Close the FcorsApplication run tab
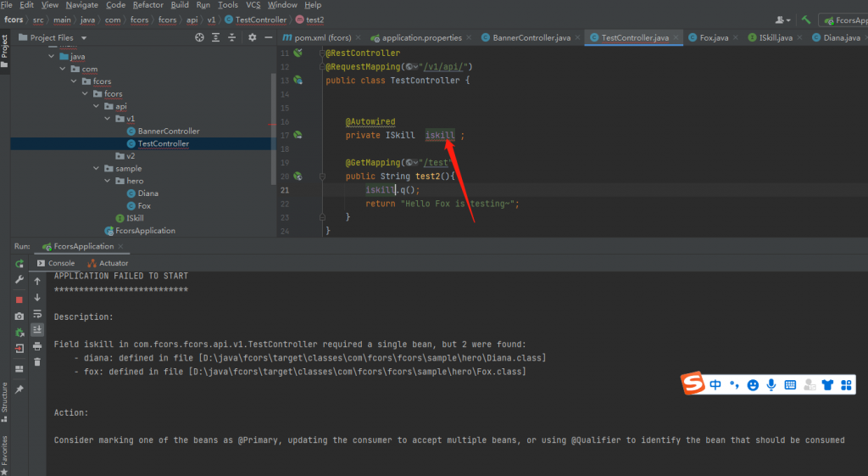The height and width of the screenshot is (476, 868). (120, 247)
